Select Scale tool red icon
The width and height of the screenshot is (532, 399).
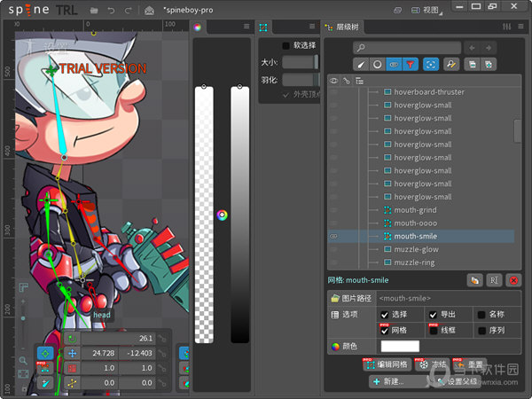pyautogui.click(x=72, y=368)
